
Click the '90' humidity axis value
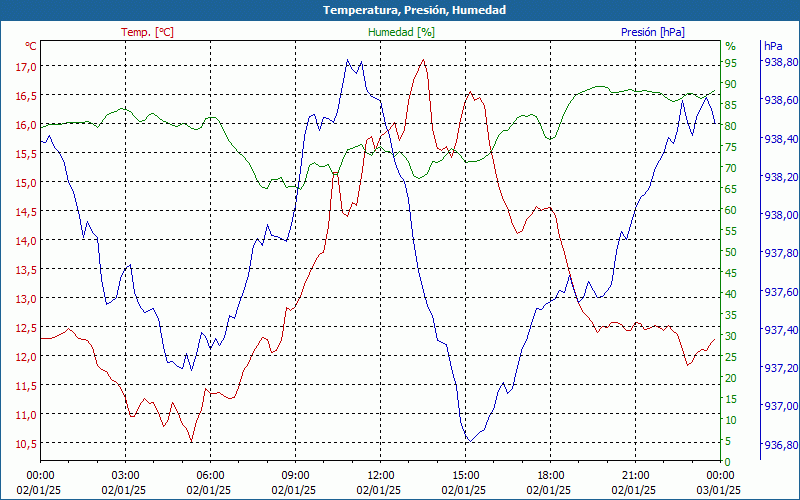coord(731,84)
